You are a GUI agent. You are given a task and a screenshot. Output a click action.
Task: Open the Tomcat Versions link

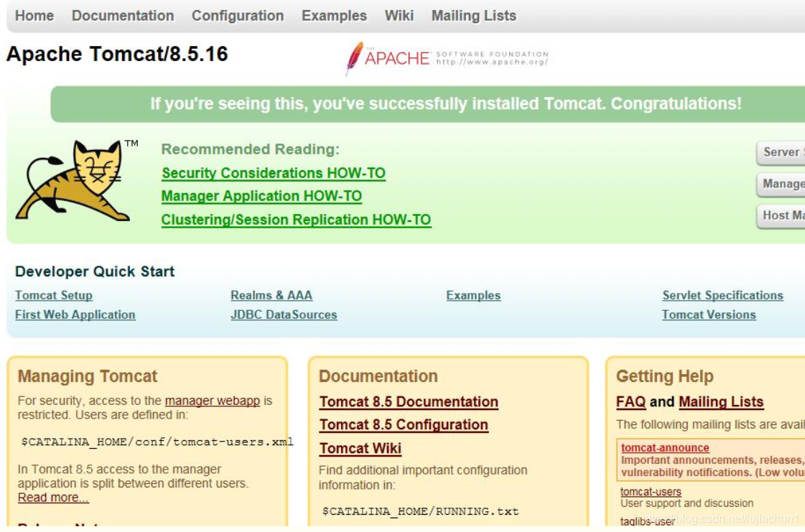coord(709,314)
